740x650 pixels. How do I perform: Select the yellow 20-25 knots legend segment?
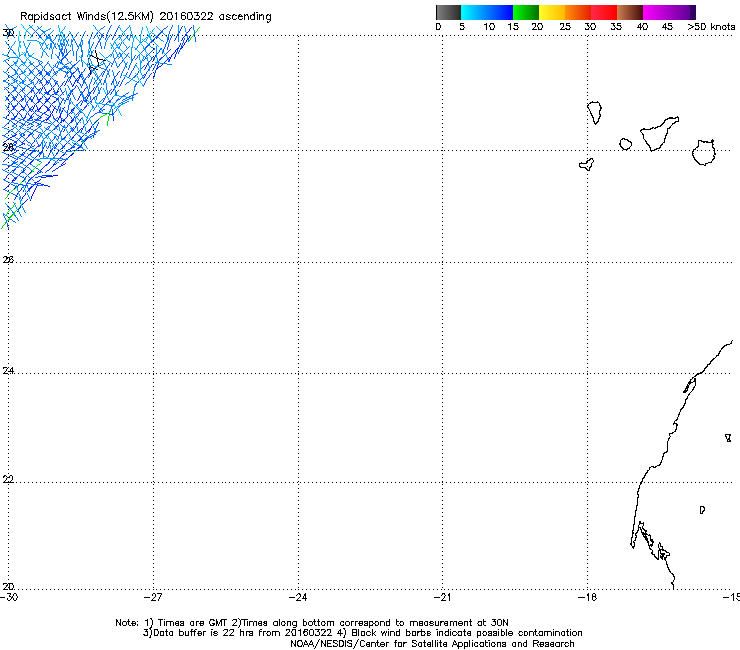[552, 12]
